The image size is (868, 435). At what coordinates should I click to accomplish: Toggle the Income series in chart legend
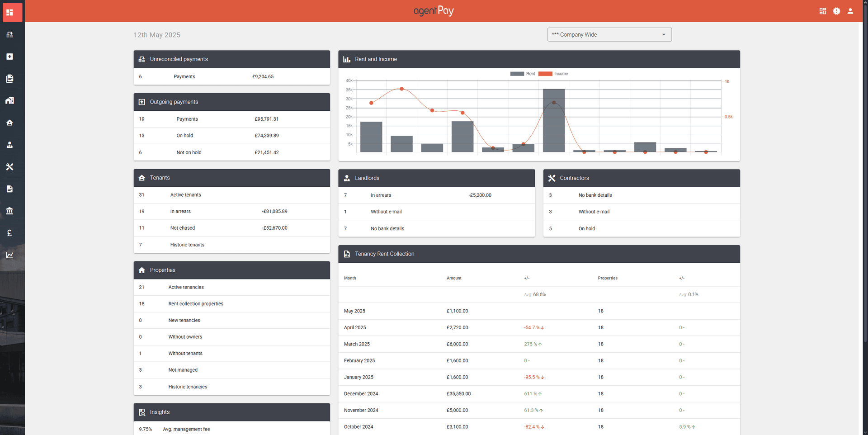click(x=554, y=73)
